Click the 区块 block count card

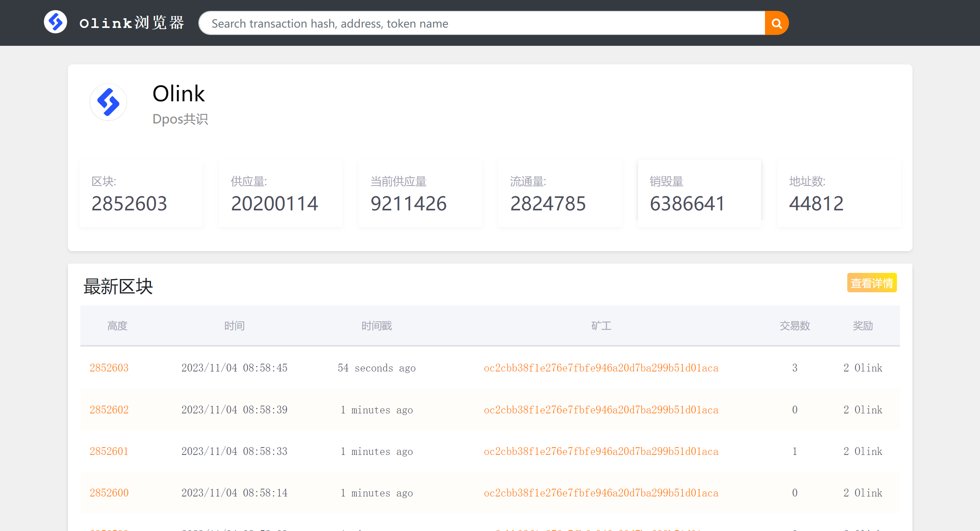tap(141, 194)
